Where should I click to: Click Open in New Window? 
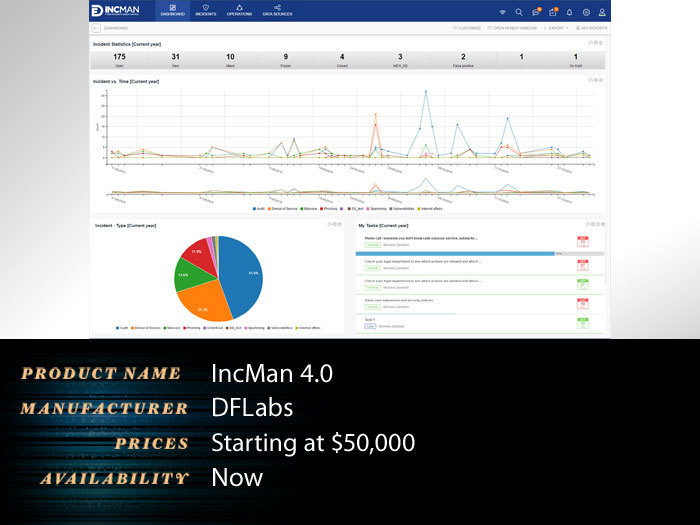(512, 28)
